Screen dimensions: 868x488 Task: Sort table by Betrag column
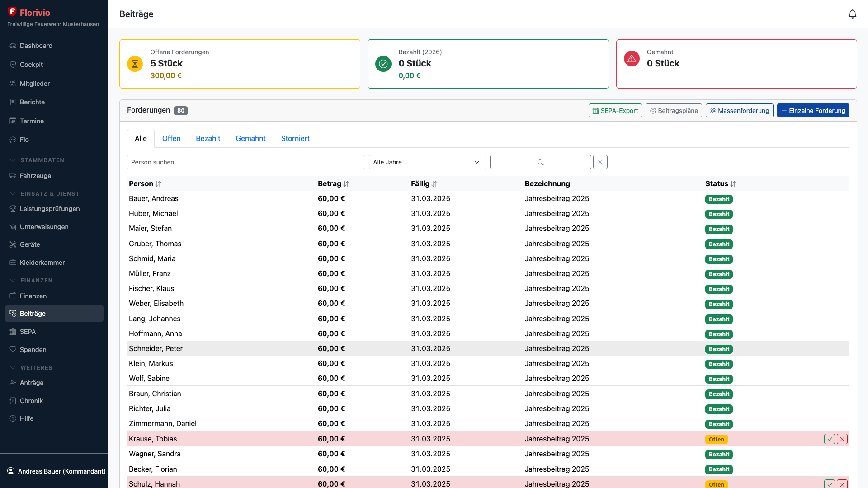coord(333,183)
